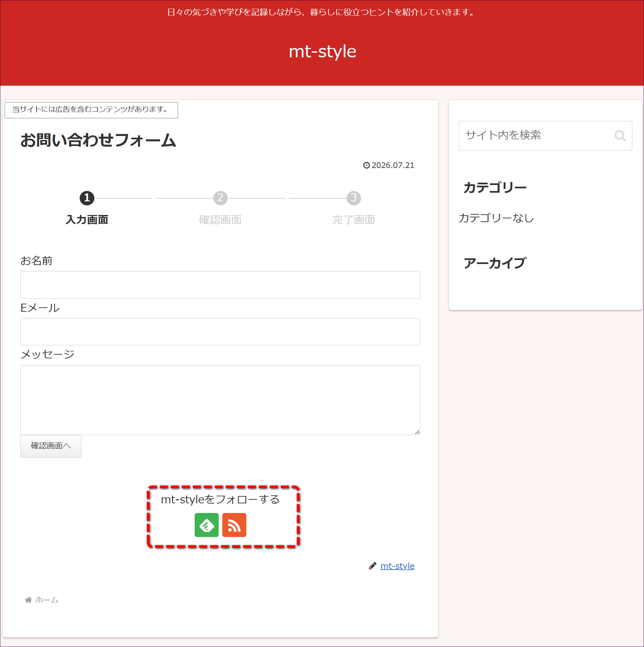Click step 2 circle 確認画面
The height and width of the screenshot is (647, 644).
tap(220, 198)
